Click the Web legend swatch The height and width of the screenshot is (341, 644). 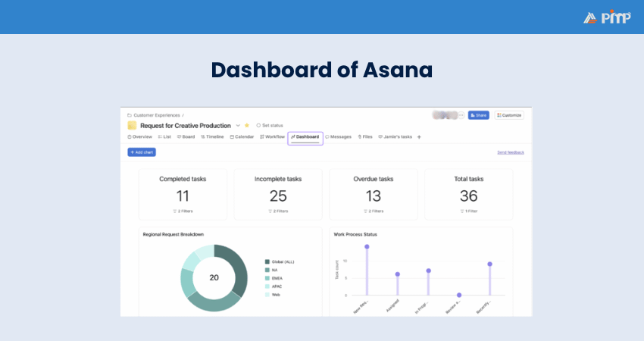point(267,295)
